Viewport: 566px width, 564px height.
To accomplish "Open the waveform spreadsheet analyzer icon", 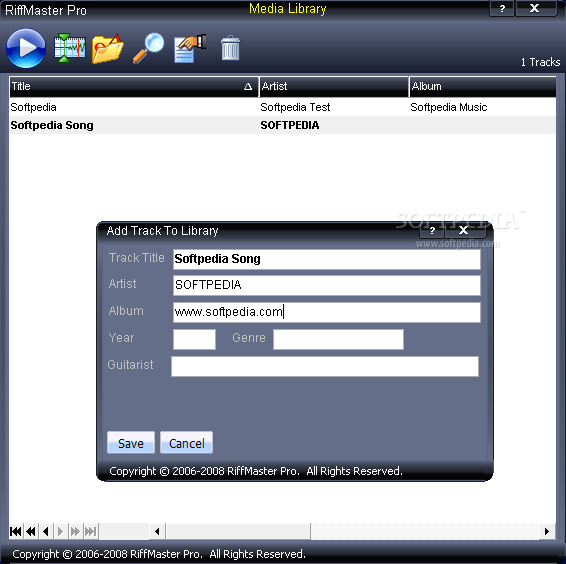I will click(x=70, y=48).
